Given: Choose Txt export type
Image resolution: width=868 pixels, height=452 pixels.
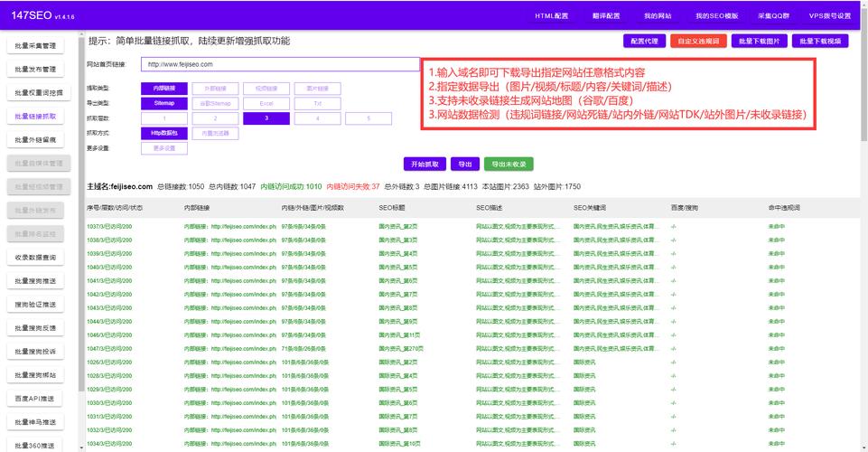Looking at the screenshot, I should pos(317,104).
